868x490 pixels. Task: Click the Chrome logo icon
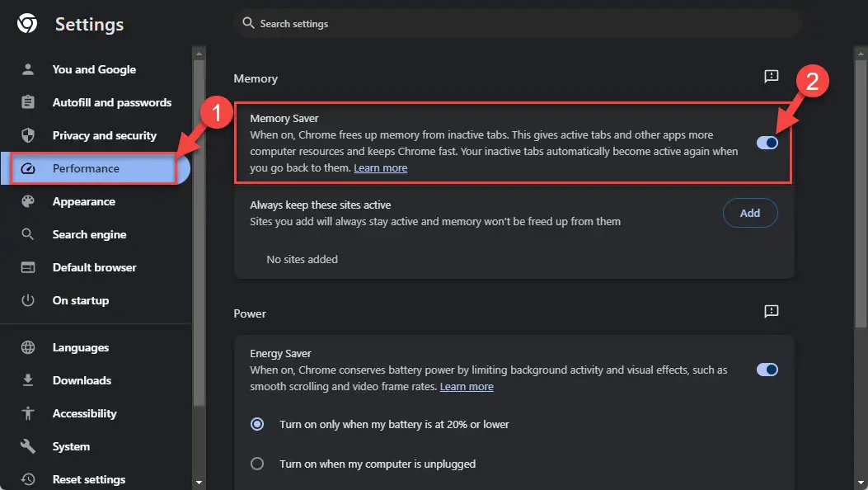[27, 24]
